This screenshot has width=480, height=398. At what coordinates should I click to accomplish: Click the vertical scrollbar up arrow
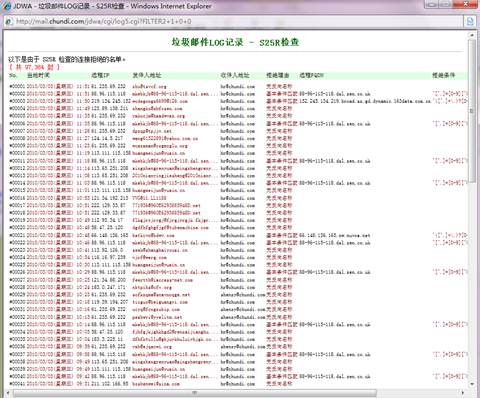pos(472,35)
